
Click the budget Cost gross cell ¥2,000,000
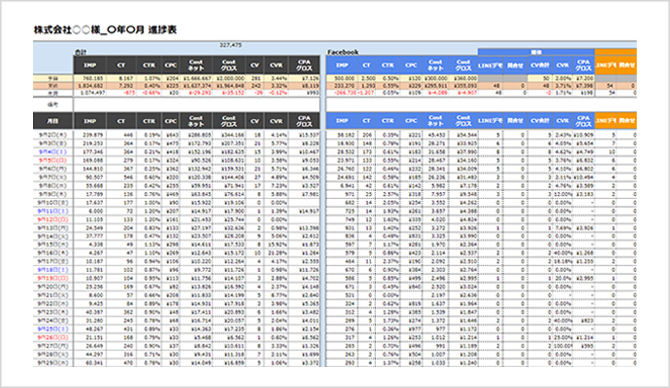pos(229,79)
